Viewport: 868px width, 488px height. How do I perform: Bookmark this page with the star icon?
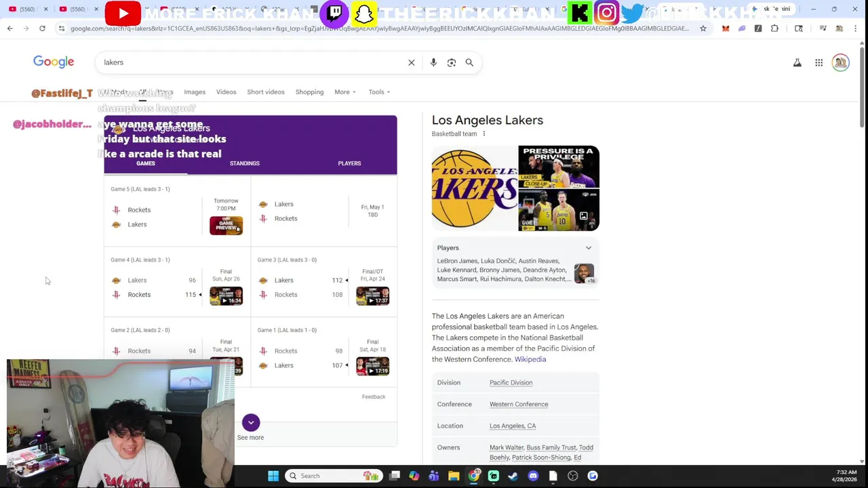703,28
